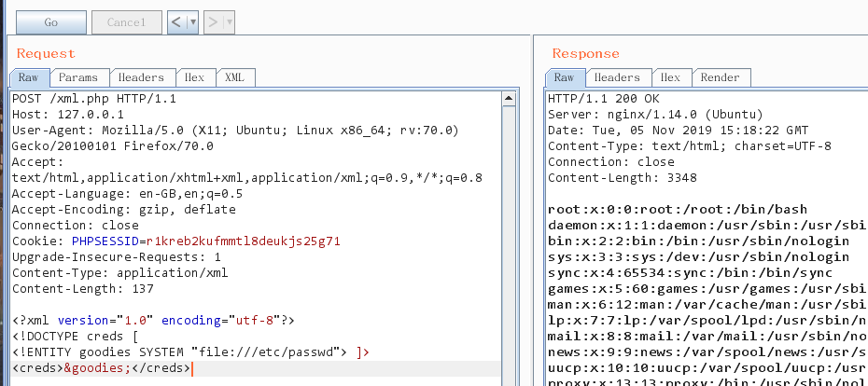Click the bin:x:2:2 passwd entry
Screen dimensions: 868x386
pos(699,241)
